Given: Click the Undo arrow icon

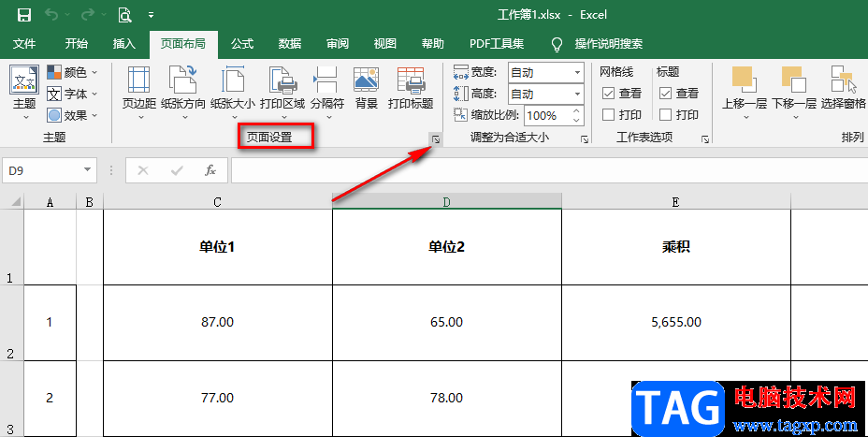Looking at the screenshot, I should (x=51, y=15).
